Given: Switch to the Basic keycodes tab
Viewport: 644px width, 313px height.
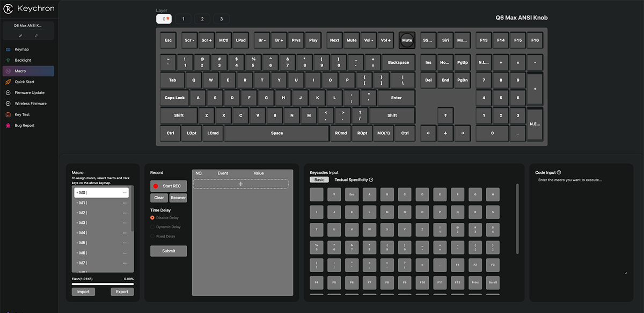Looking at the screenshot, I should click(319, 180).
